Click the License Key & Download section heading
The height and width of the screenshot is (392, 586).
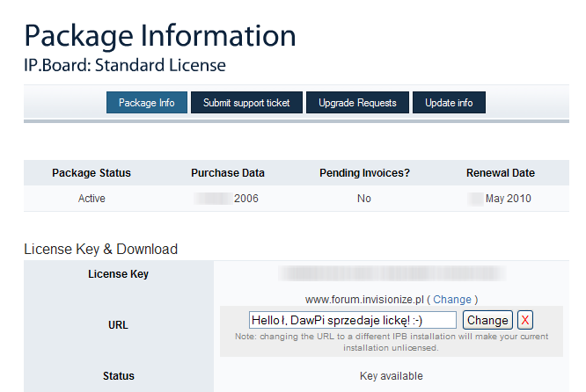click(100, 249)
